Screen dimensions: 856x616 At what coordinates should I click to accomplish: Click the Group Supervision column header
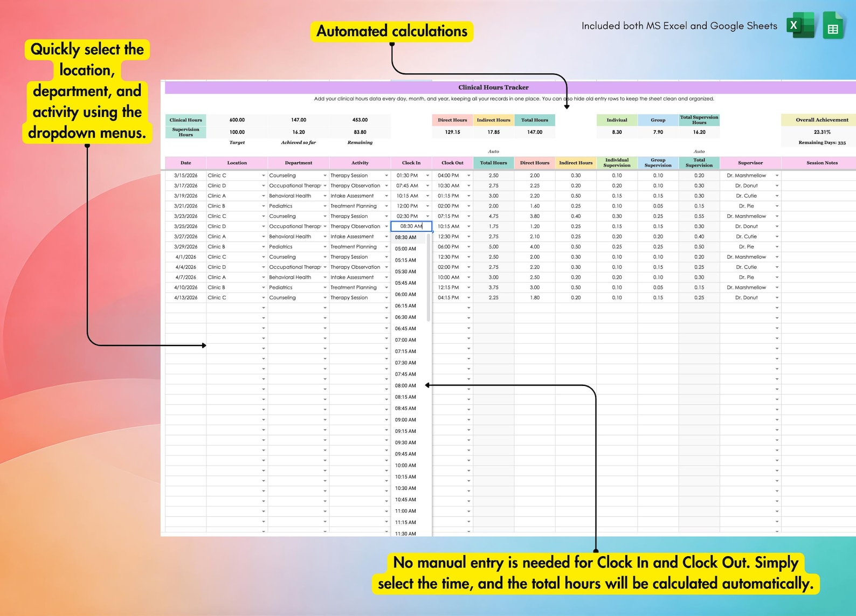coord(658,163)
